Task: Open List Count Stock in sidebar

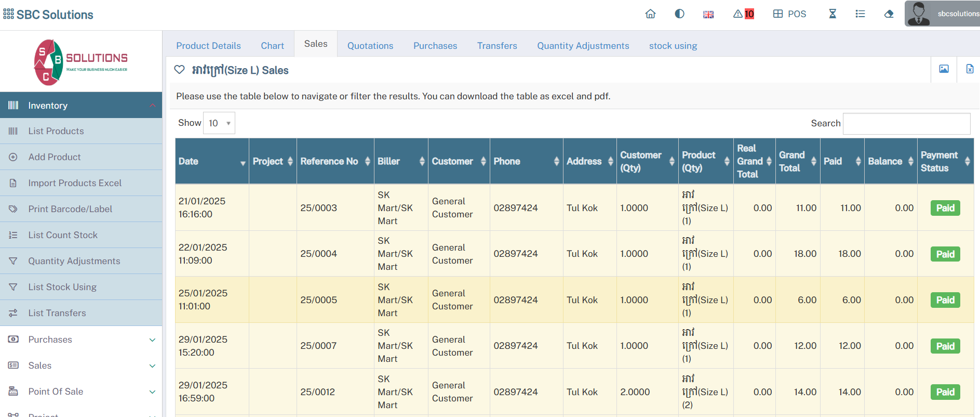Action: (x=63, y=235)
